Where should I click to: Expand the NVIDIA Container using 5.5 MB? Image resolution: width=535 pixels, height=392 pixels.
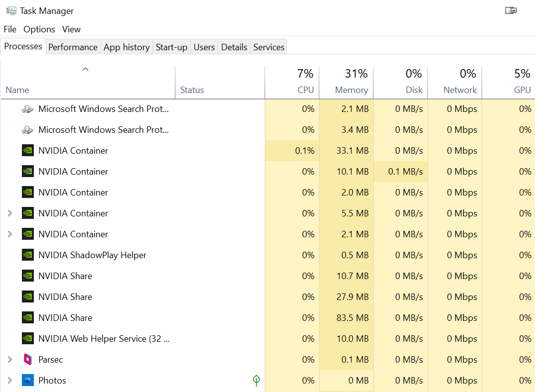pos(9,213)
